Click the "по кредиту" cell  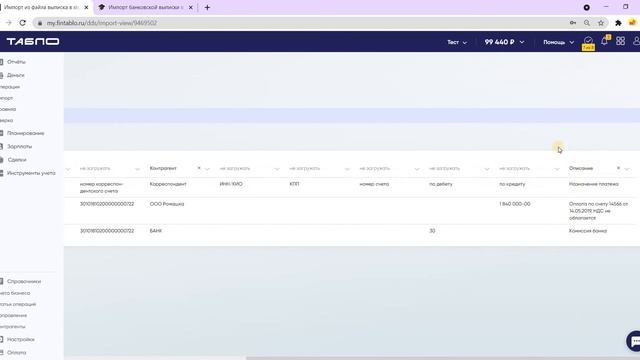(x=512, y=184)
